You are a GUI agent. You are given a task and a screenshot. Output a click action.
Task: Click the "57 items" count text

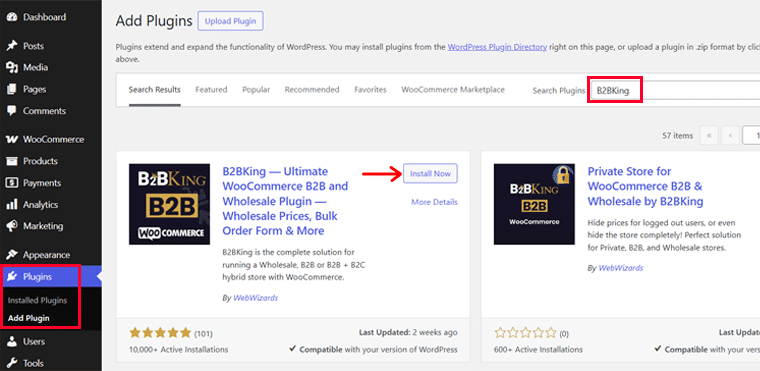pyautogui.click(x=678, y=136)
